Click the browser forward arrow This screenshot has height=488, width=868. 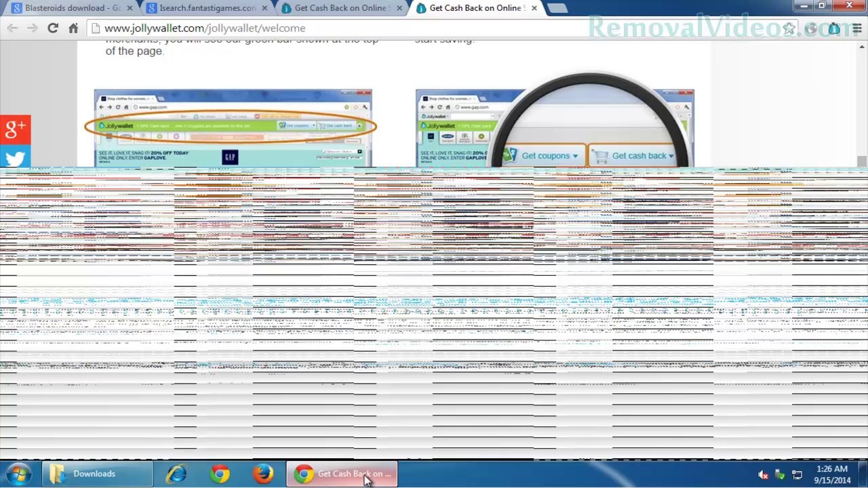click(33, 28)
